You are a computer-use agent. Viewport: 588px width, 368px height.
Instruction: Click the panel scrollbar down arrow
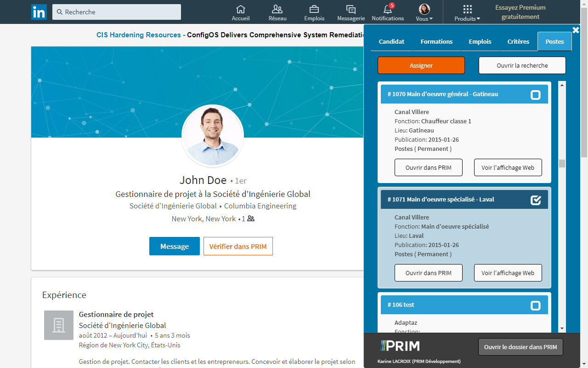[x=562, y=328]
